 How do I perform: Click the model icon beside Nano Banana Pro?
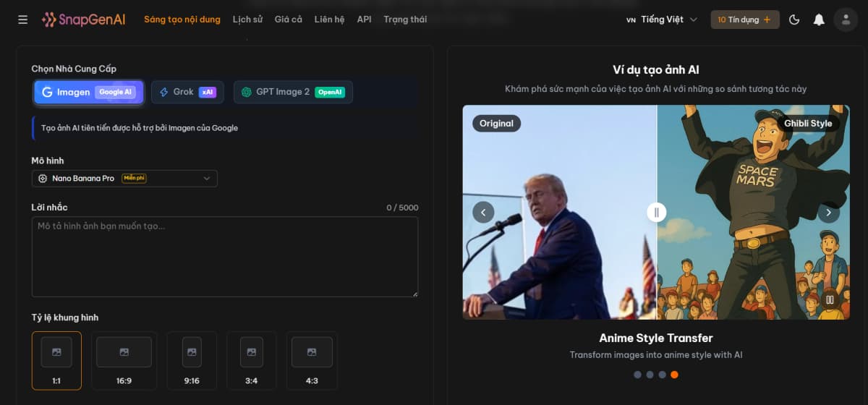tap(43, 178)
